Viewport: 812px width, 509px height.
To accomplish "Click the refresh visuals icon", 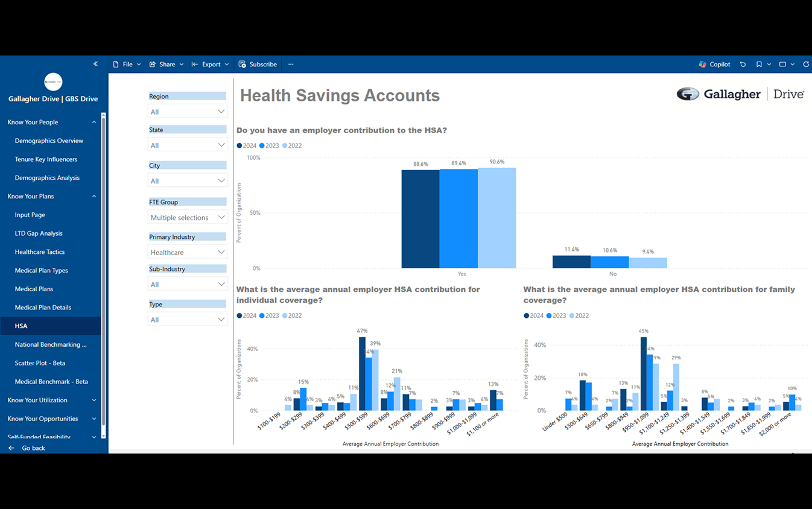I will point(806,65).
